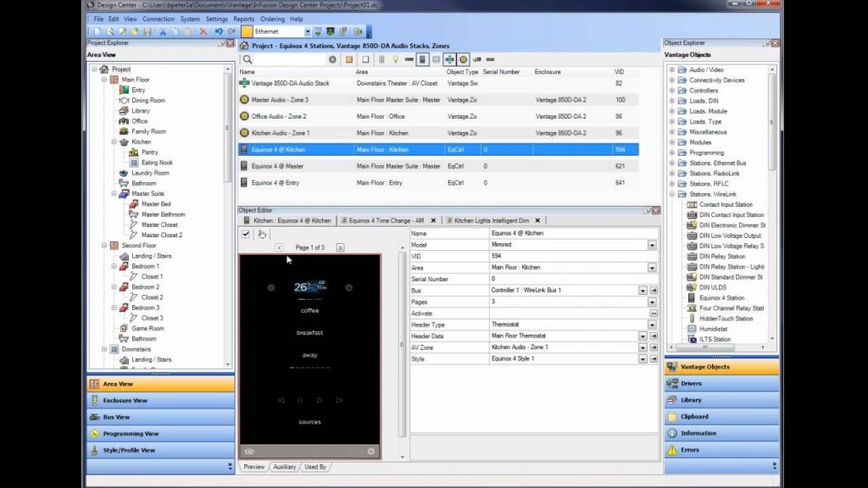Click the light bulb loads filter icon
Viewport: 868px width, 488px height.
395,59
